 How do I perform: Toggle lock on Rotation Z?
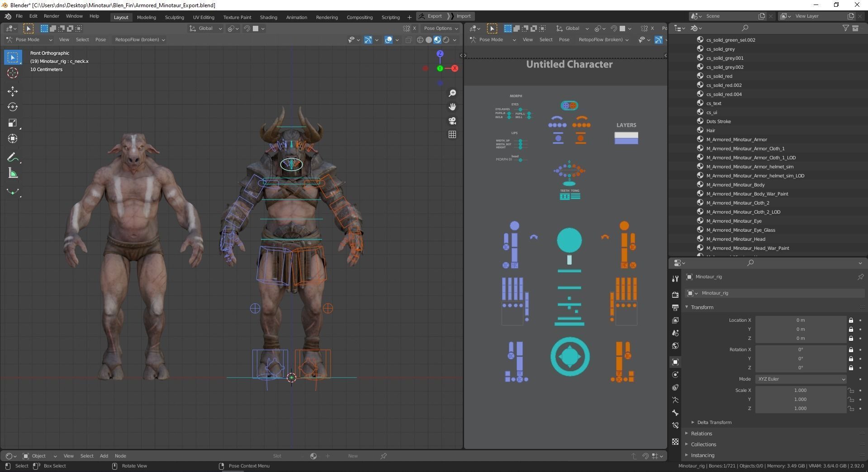851,368
